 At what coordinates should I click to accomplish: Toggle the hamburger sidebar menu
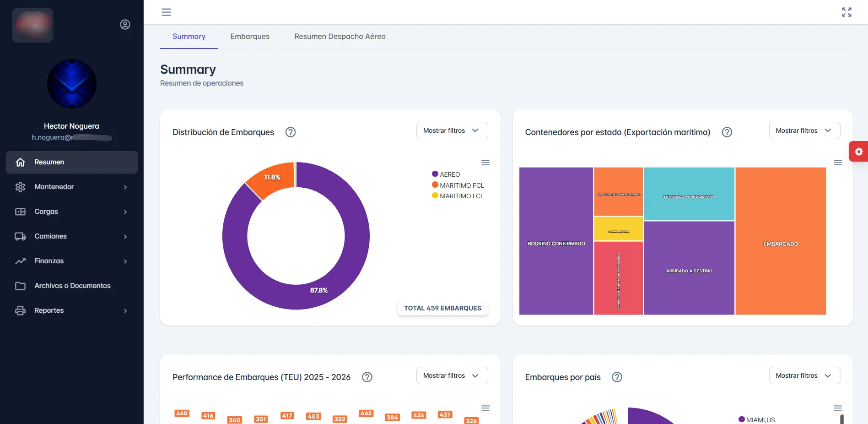pyautogui.click(x=166, y=12)
